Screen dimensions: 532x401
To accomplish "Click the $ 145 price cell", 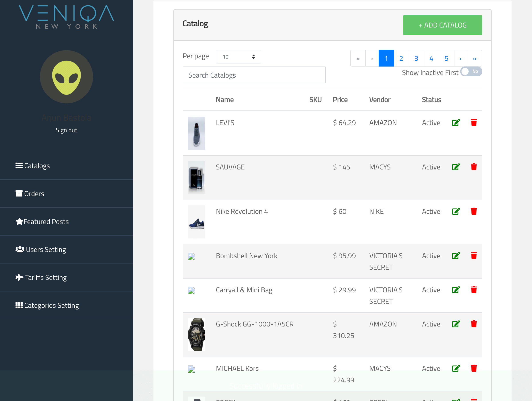I will click(342, 167).
